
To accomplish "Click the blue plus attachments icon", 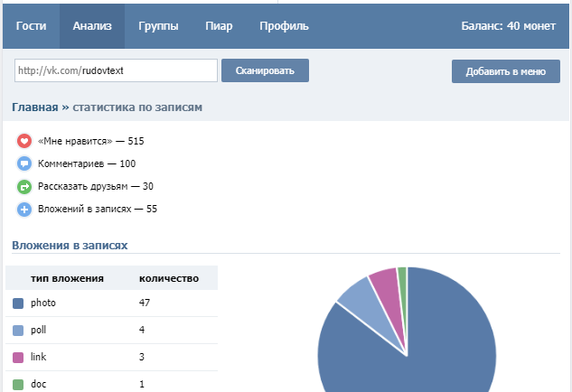I will 24,210.
